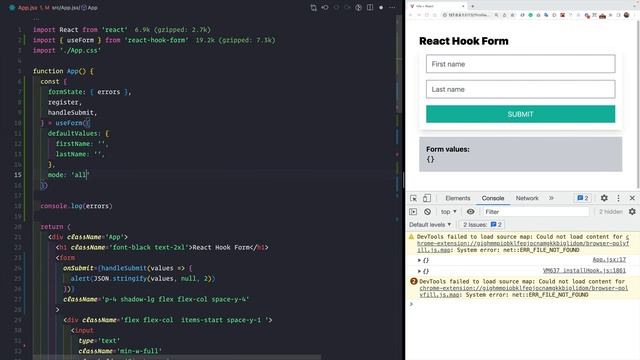Open the Default levels dropdown
Viewport: 640px width, 360px height.
click(x=430, y=224)
